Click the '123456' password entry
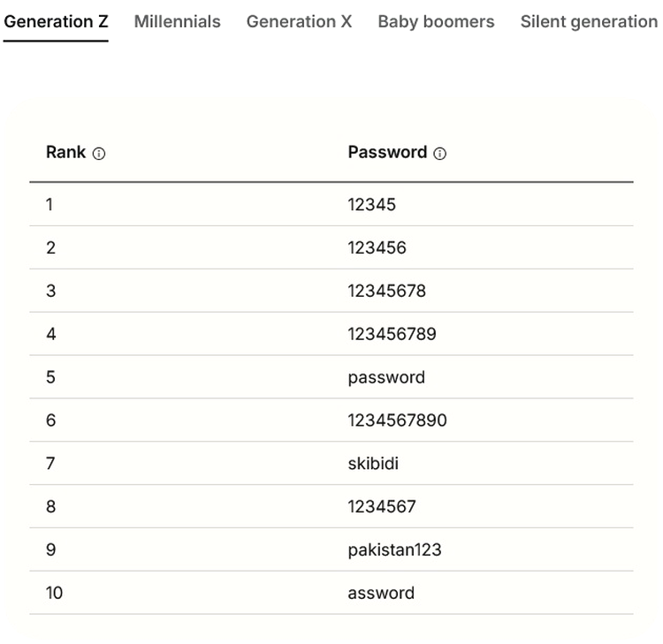The image size is (663, 644). 377,247
